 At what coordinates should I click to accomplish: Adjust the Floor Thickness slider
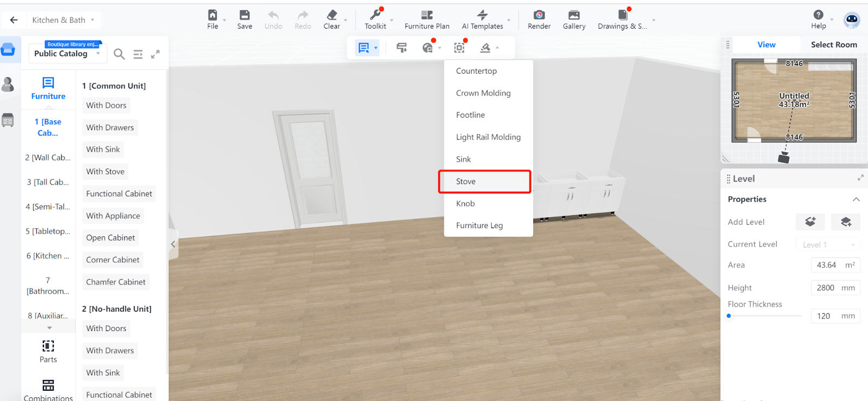pos(729,315)
